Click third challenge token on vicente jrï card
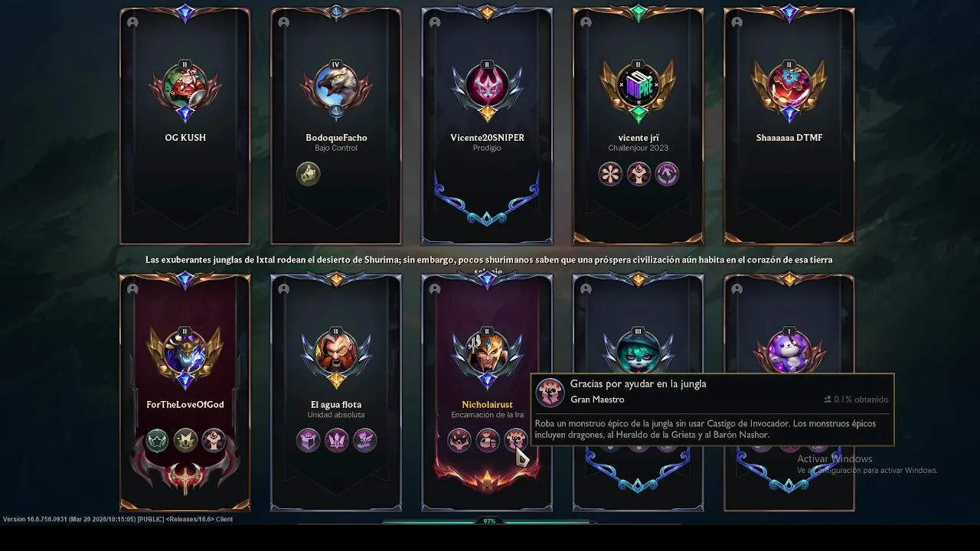 pos(667,174)
